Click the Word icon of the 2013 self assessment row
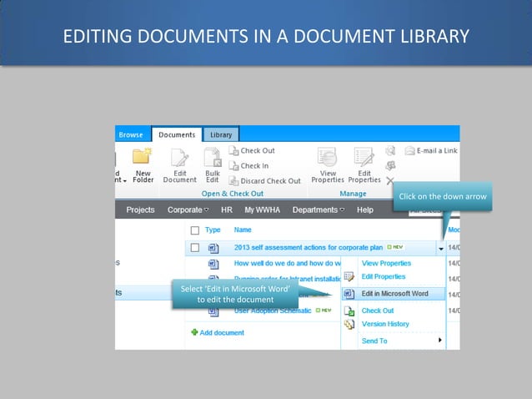Screen dimensions: 532x399 pos(213,249)
